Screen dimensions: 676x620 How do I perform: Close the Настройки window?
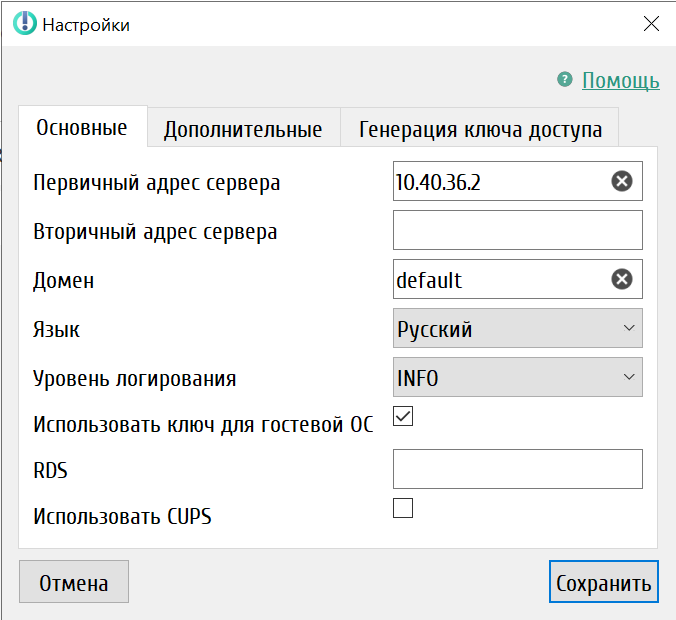click(650, 25)
